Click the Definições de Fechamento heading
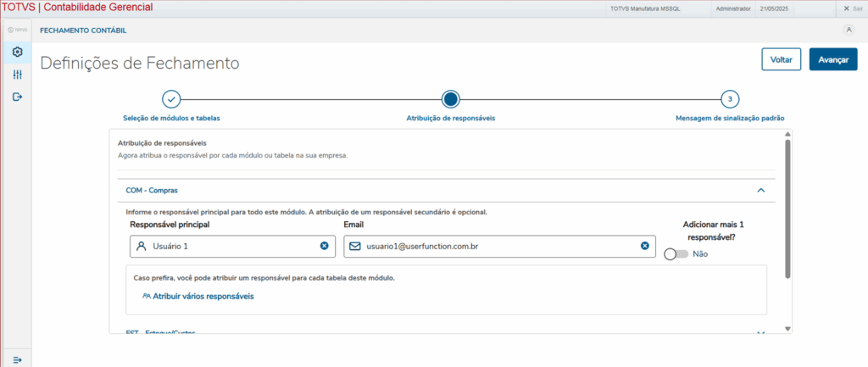The width and height of the screenshot is (868, 367). tap(140, 63)
